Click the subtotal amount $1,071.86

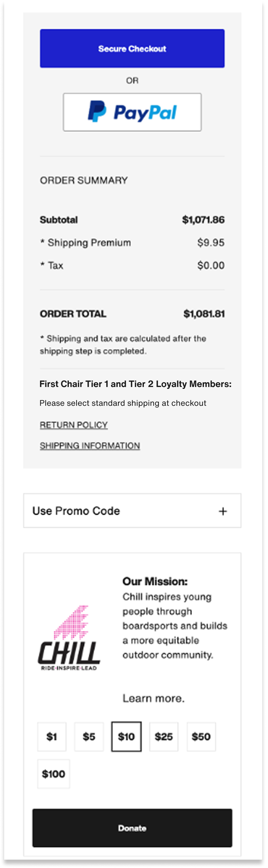[x=203, y=220]
